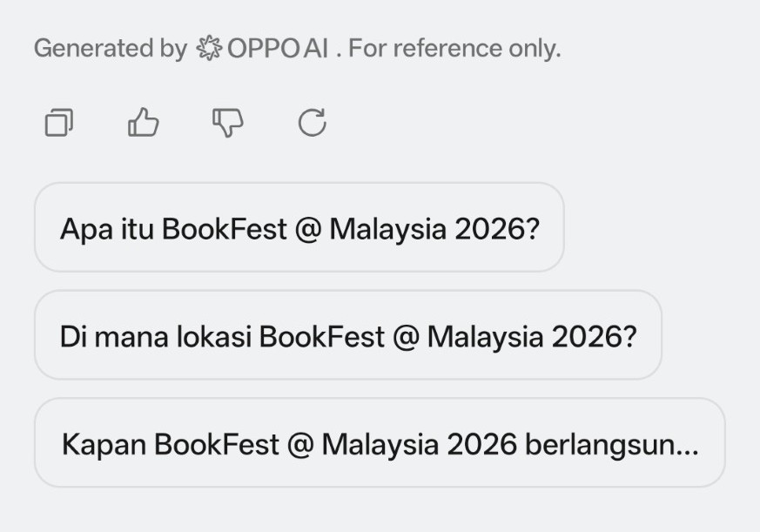Rate the answer positively with thumbs up
This screenshot has width=760, height=532.
click(x=142, y=123)
